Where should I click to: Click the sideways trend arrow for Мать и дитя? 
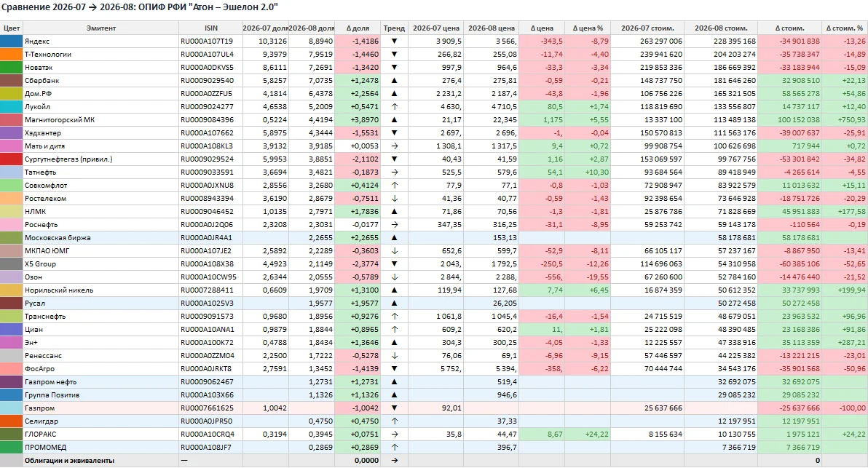394,146
